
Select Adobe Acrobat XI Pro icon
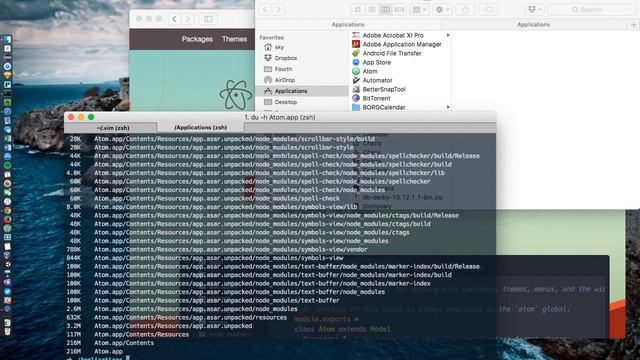coord(356,36)
